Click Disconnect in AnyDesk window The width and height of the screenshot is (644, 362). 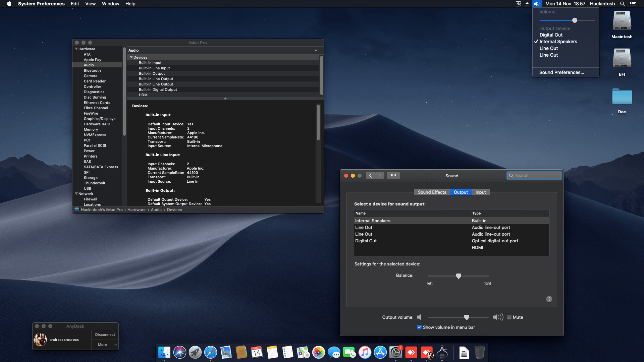click(105, 335)
